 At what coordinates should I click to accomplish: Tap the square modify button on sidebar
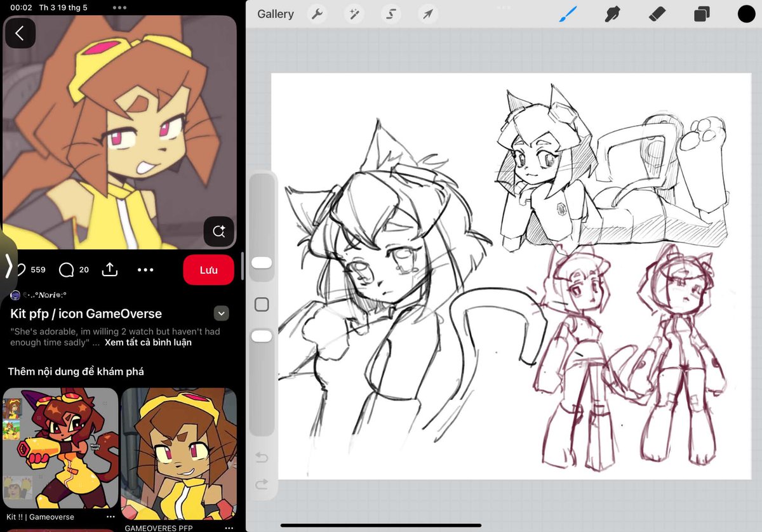pyautogui.click(x=262, y=305)
